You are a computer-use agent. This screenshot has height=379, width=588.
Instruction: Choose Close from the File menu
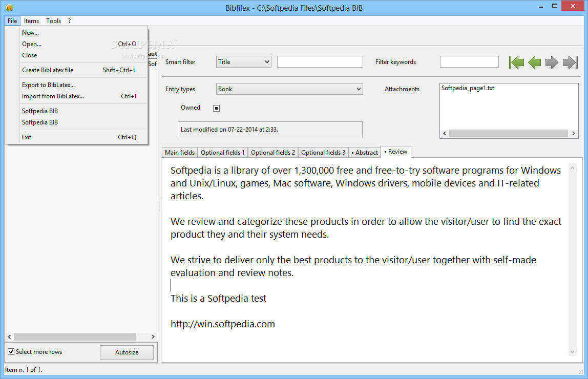76,55
